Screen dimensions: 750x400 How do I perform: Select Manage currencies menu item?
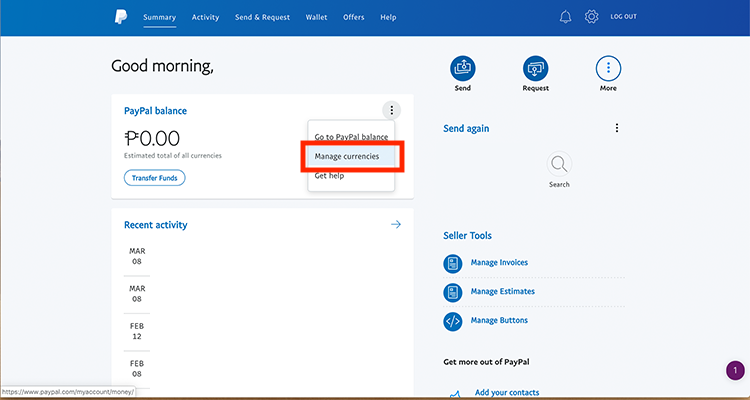[351, 156]
